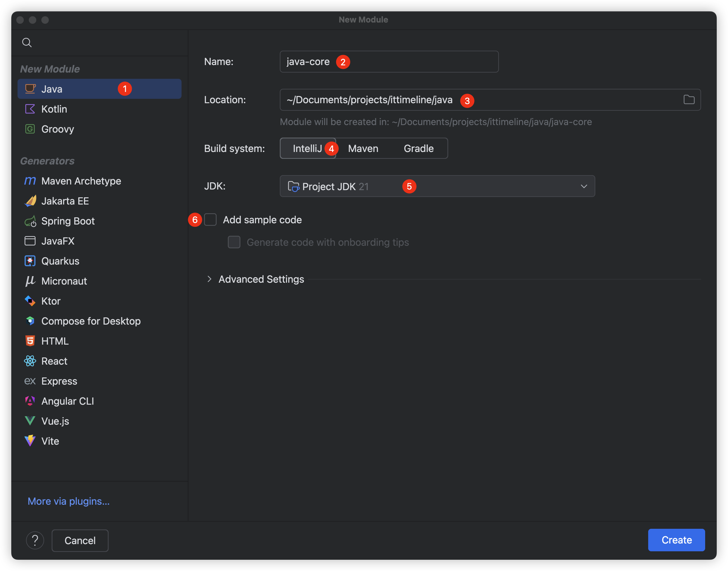The width and height of the screenshot is (728, 571).
Task: Open the folder browse icon in Location
Action: click(689, 100)
